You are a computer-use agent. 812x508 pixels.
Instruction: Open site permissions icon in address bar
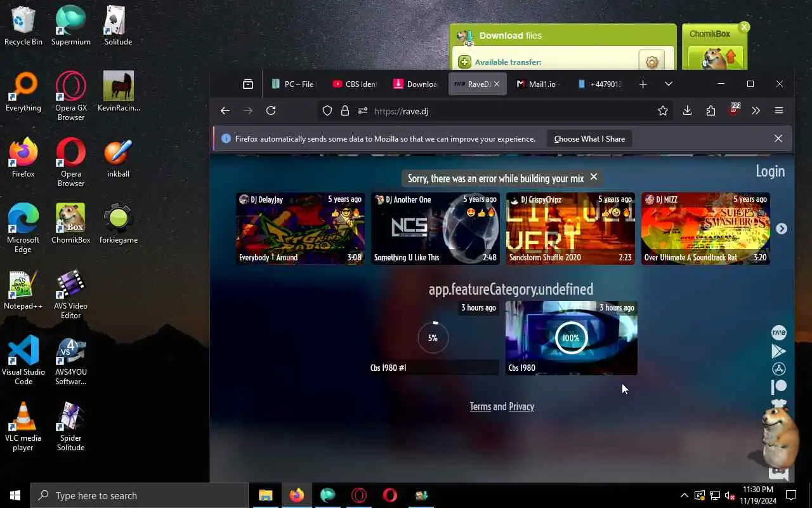363,110
